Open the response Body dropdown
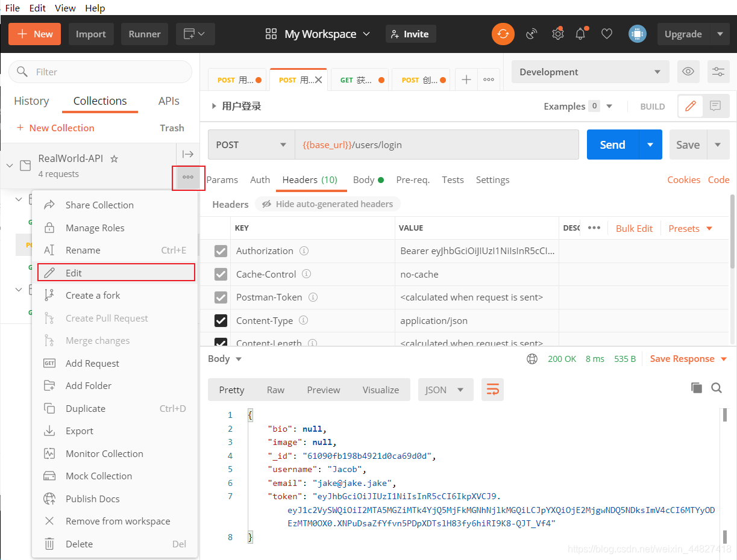This screenshot has height=560, width=737. tap(225, 359)
